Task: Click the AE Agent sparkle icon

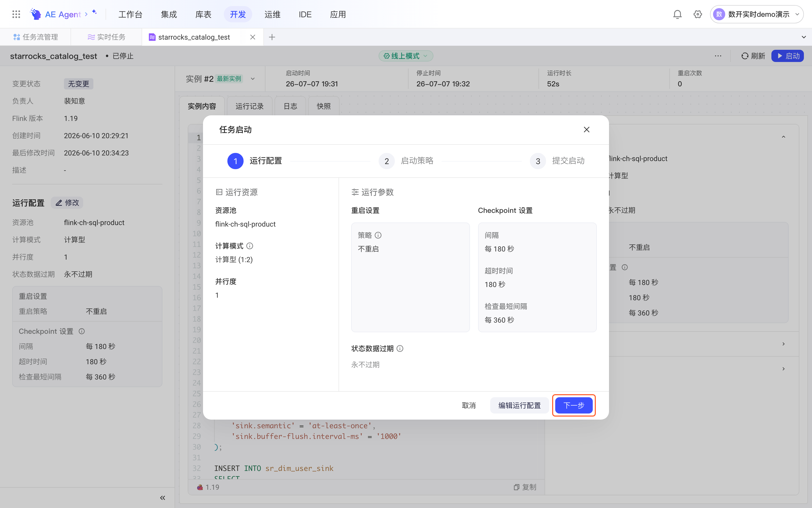Action: tap(94, 12)
